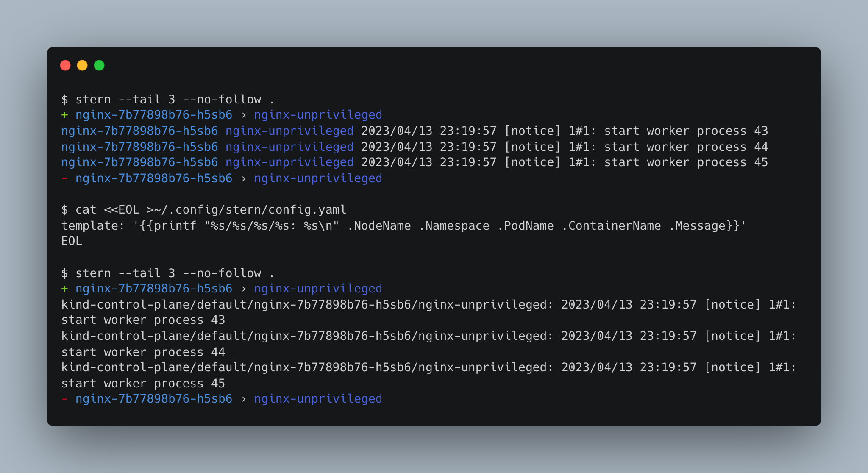
Task: Click the 'cat <<EOL >~/.config/stern/config.yaml' command line
Action: (x=204, y=210)
